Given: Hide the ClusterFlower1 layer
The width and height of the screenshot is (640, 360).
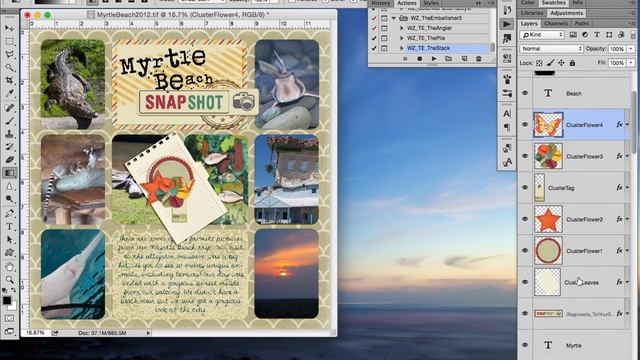Looking at the screenshot, I should (x=525, y=250).
